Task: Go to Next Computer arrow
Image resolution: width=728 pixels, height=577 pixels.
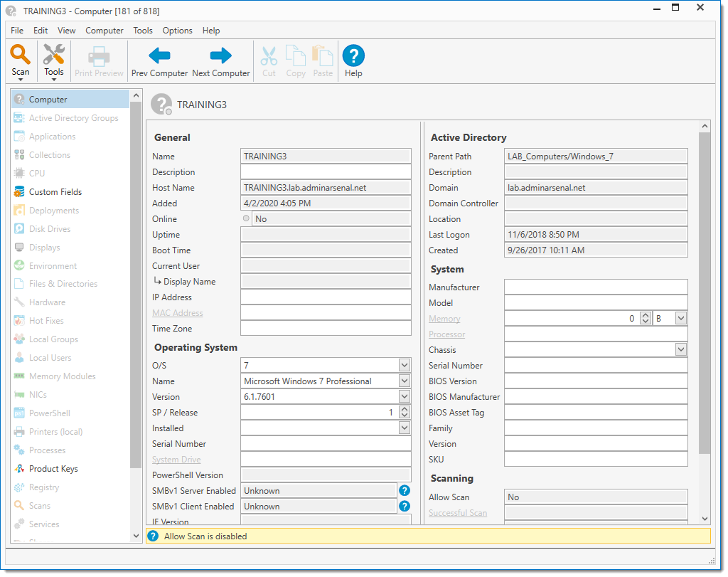Action: pos(221,55)
